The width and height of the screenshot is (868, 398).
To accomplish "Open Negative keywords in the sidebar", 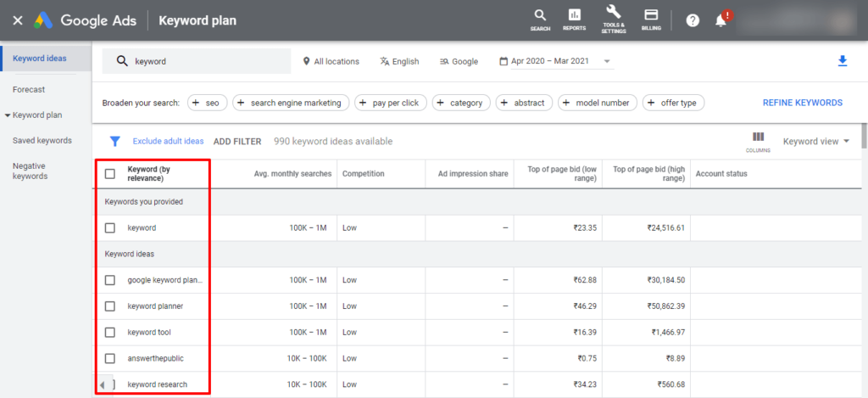I will pos(30,171).
